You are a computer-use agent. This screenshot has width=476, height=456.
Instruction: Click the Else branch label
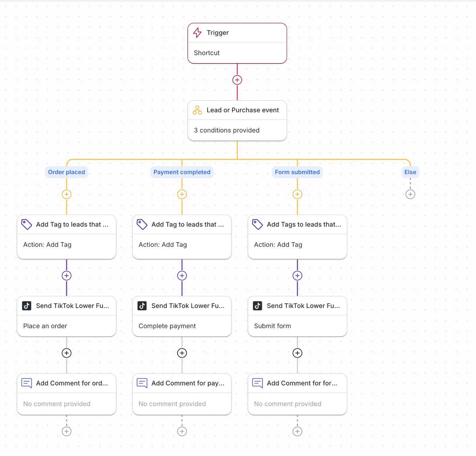[x=410, y=172]
